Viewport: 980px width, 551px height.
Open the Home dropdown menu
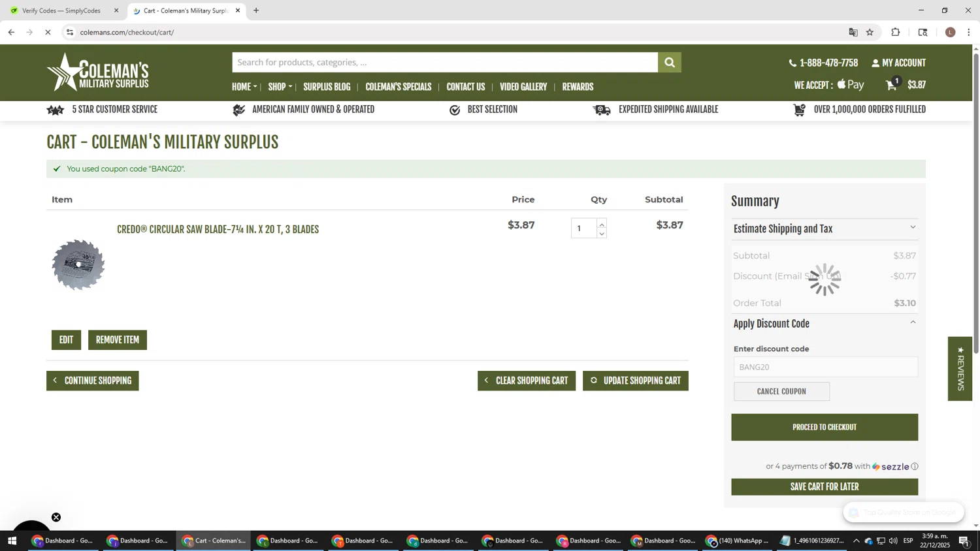(244, 87)
